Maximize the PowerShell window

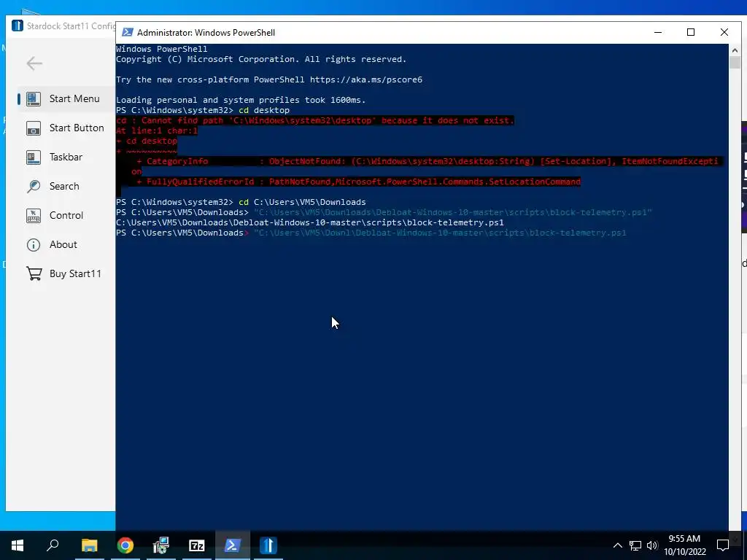pyautogui.click(x=691, y=32)
